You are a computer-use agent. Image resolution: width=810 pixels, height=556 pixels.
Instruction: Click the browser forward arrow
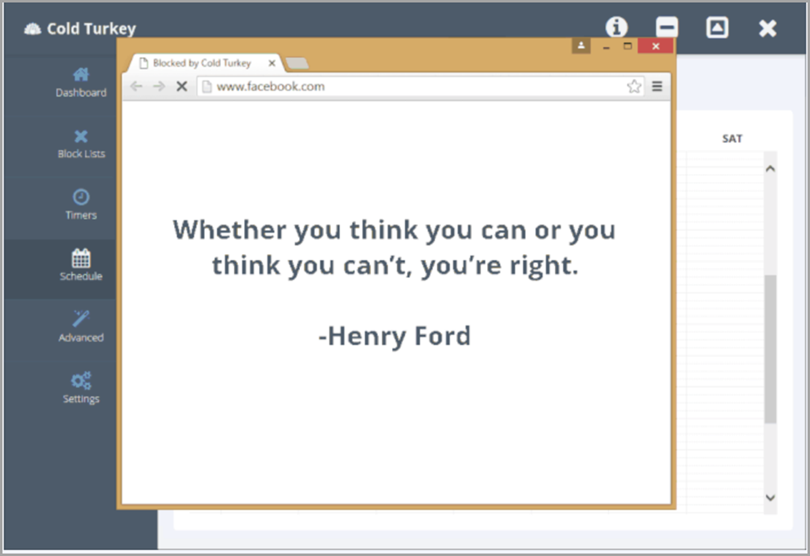159,86
